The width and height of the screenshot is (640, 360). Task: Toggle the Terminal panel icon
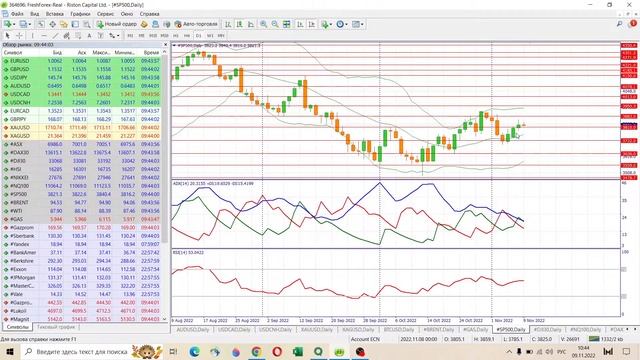pos(75,24)
